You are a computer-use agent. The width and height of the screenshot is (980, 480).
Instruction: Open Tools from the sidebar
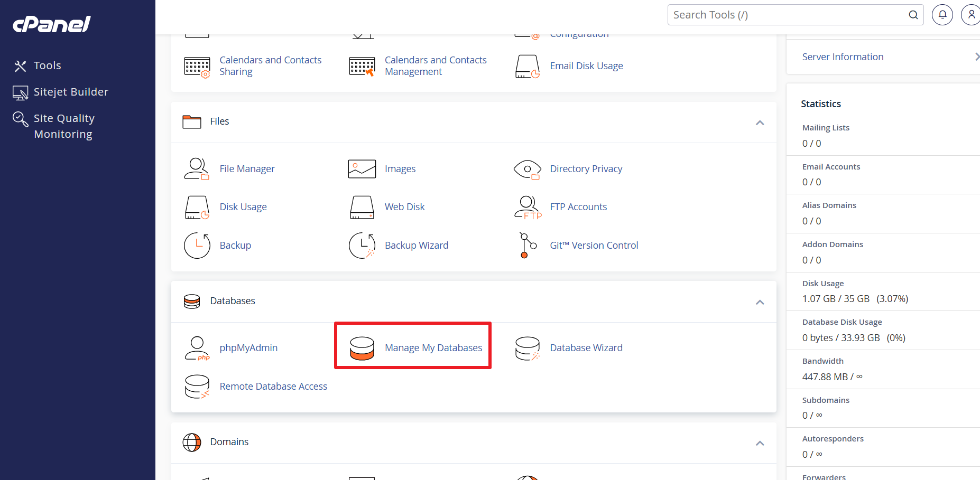point(47,65)
